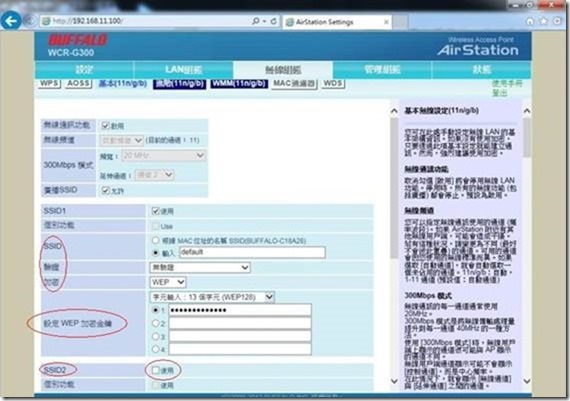This screenshot has height=401, width=570.
Task: Open the MAC過濾器 sub-page
Action: pyautogui.click(x=294, y=84)
